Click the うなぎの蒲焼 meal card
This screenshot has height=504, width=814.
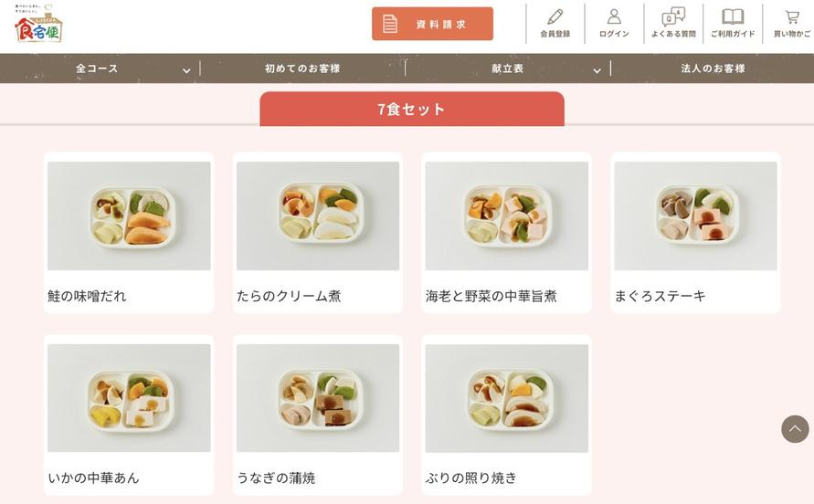[318, 415]
